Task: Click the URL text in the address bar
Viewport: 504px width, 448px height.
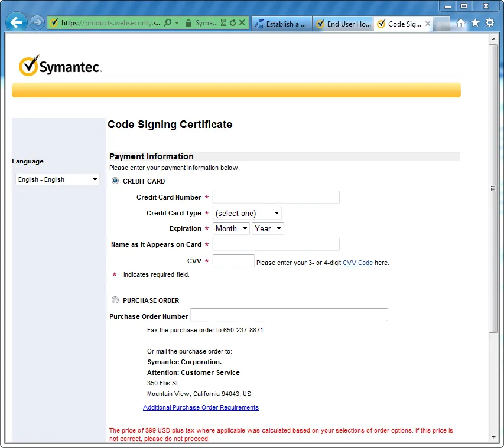Action: [110, 23]
